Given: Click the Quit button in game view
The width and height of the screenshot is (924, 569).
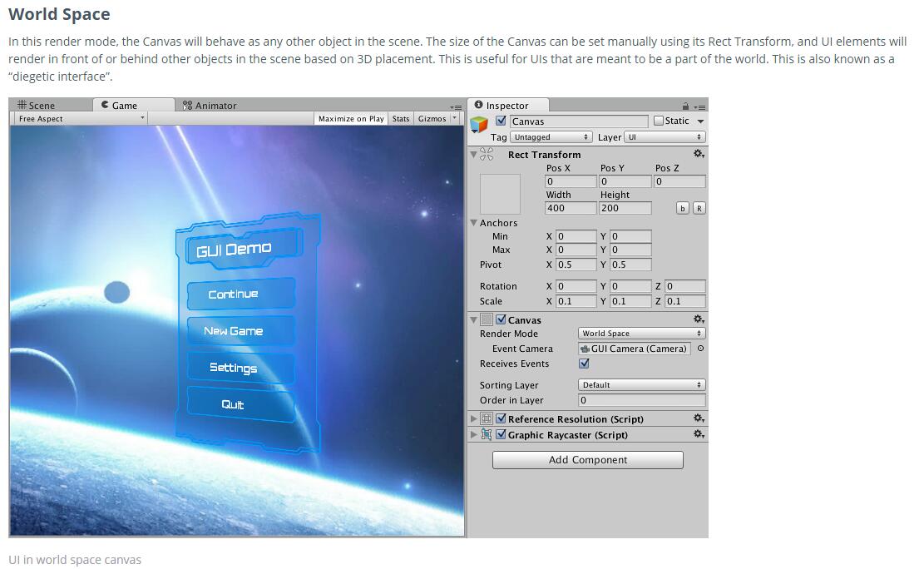Looking at the screenshot, I should [240, 404].
